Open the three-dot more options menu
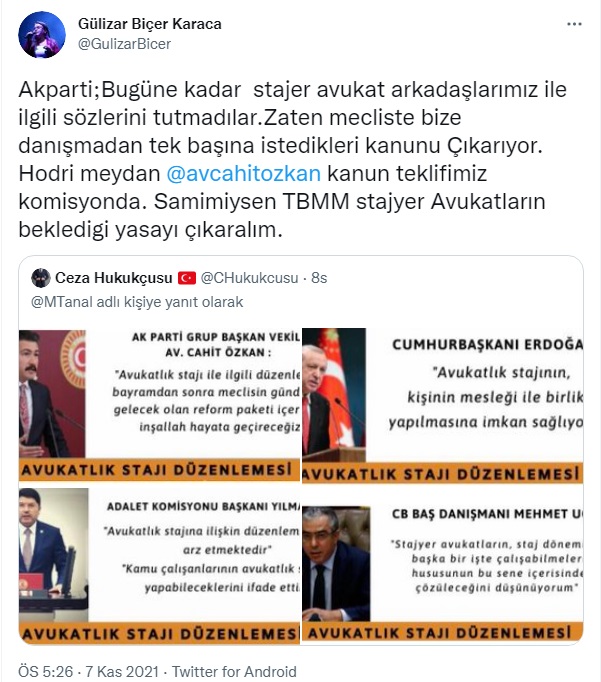Screen dimensions: 601x682 click(574, 24)
